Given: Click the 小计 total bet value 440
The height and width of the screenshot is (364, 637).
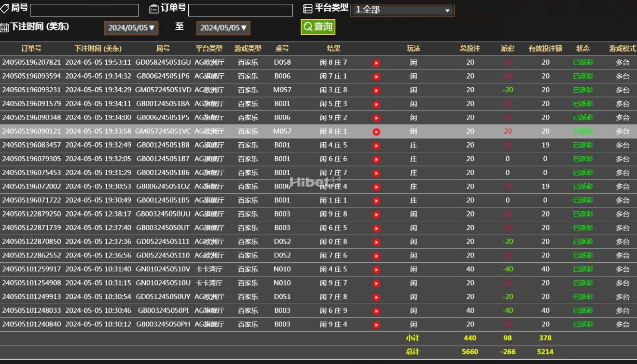Looking at the screenshot, I should pos(470,338).
